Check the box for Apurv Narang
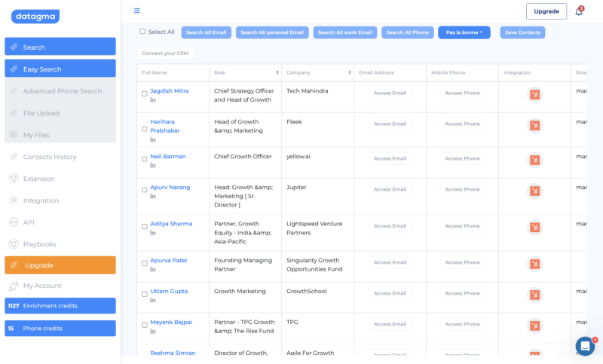Viewport: 603px width, 364px height. pos(145,190)
